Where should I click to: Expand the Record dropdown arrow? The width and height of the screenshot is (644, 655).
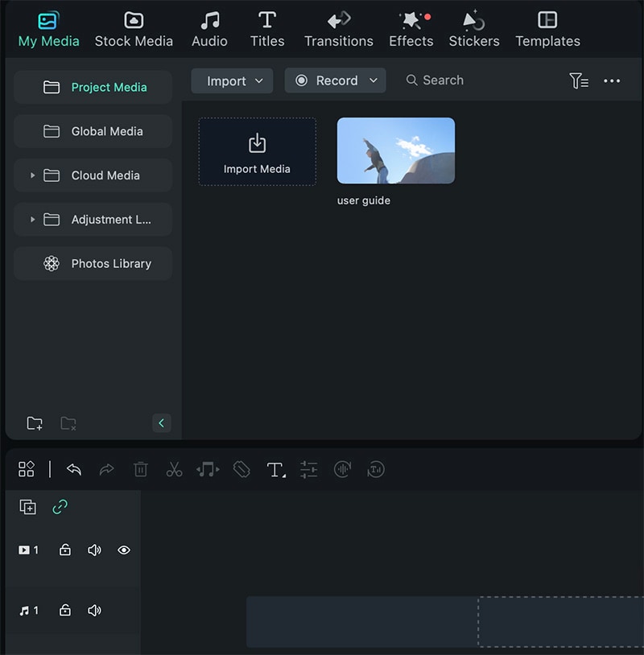pos(374,80)
